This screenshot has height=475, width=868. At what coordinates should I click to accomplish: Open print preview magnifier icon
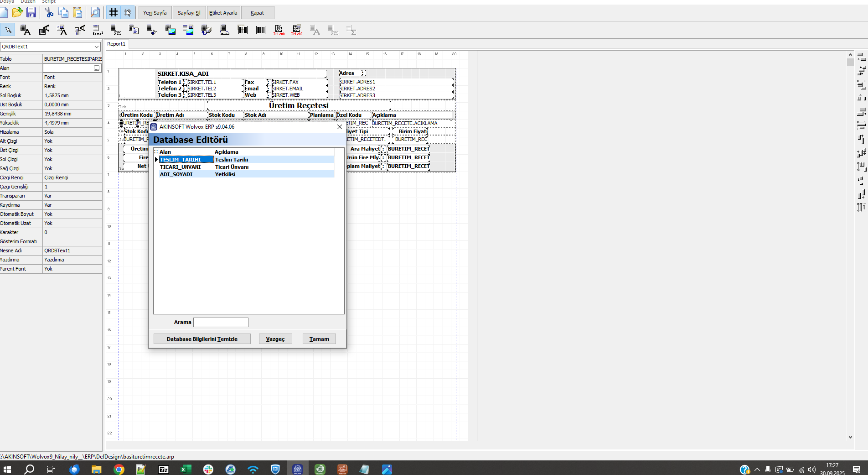[95, 13]
